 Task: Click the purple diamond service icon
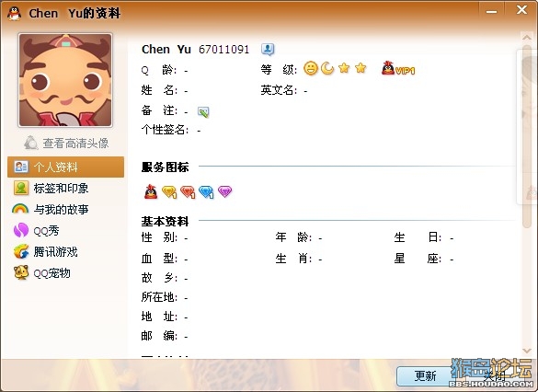pos(224,191)
